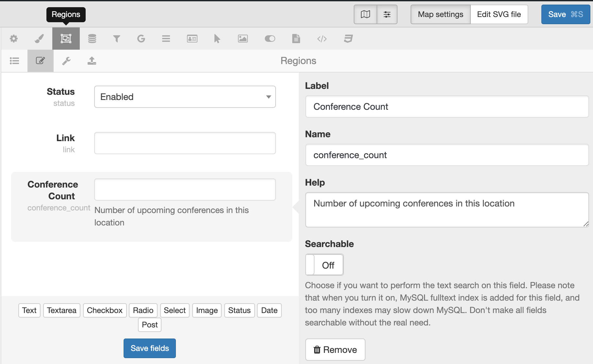This screenshot has height=364, width=593.
Task: Open the wrench settings sub-tab
Action: (x=67, y=61)
